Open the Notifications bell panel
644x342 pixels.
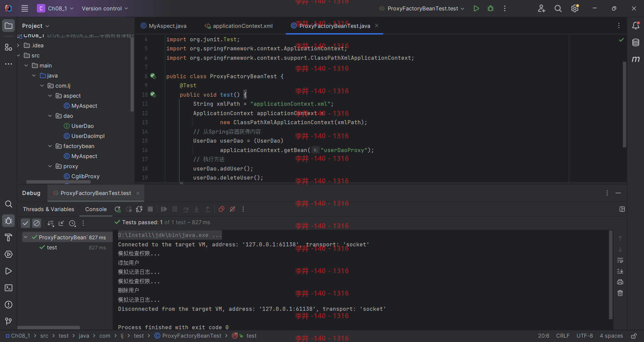click(636, 26)
